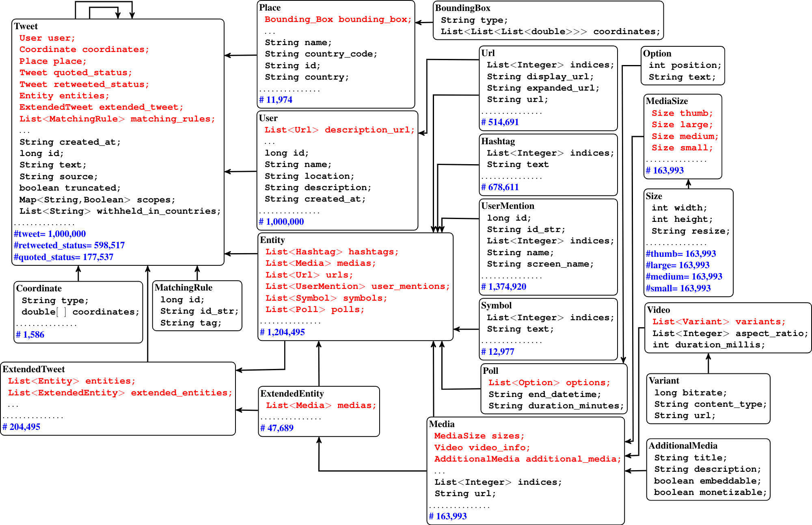Click '#quoted_status= 177,537' count
812x525 pixels.
pos(63,257)
